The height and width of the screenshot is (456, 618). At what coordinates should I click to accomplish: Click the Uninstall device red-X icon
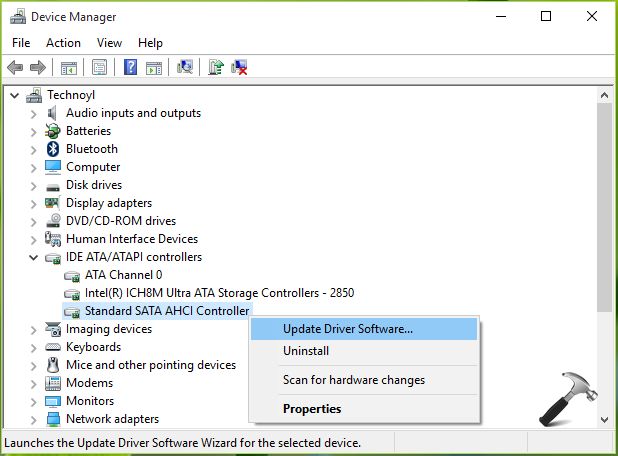pos(239,67)
